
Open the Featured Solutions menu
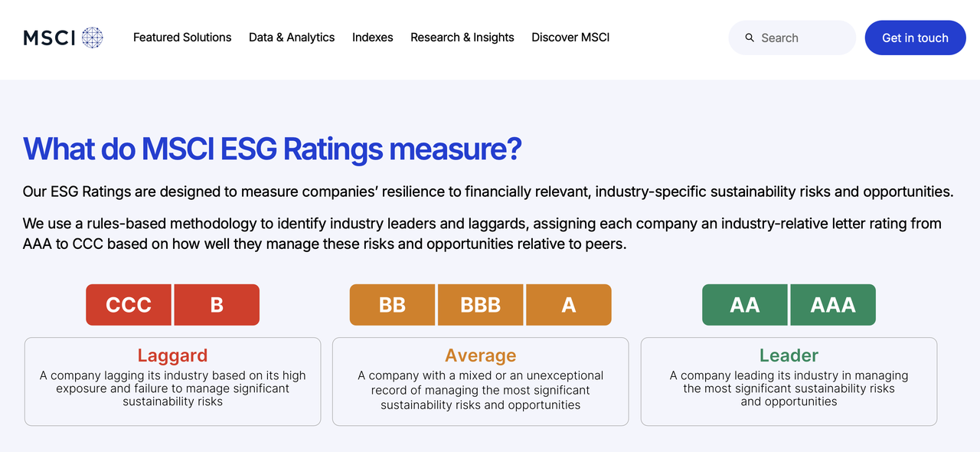coord(182,38)
